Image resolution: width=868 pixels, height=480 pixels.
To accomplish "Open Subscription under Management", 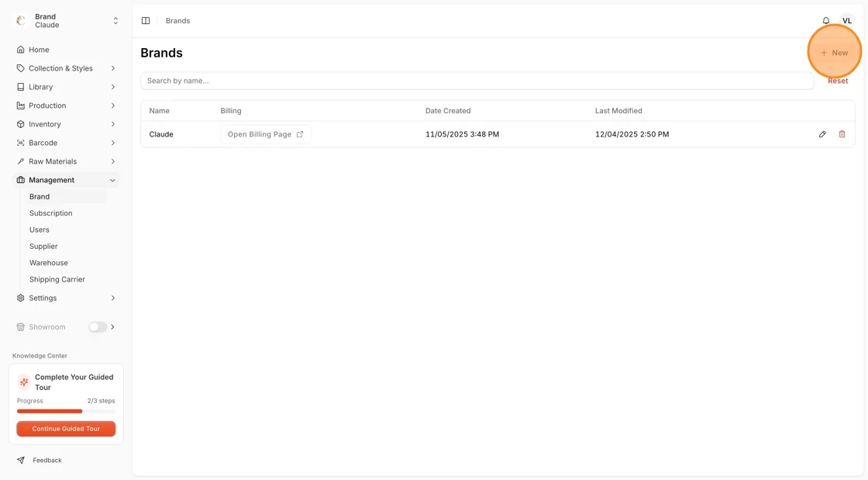I will [x=51, y=213].
